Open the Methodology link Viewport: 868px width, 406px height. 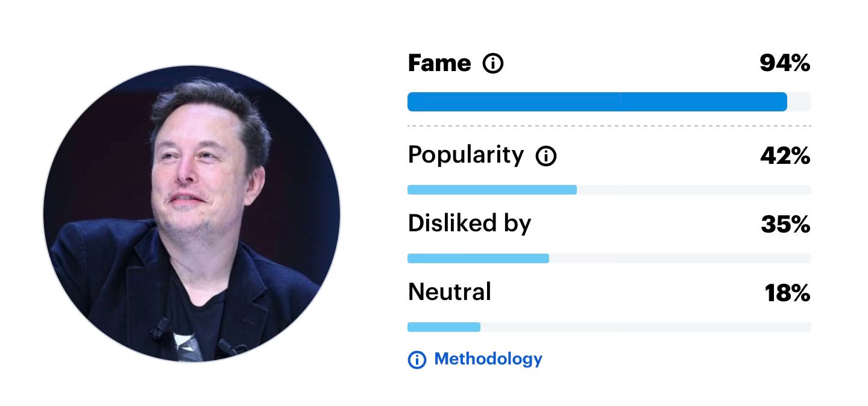pyautogui.click(x=488, y=359)
